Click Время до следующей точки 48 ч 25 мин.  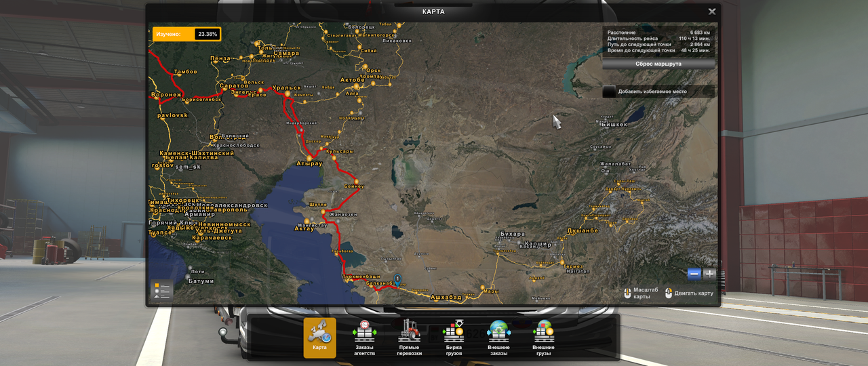coord(658,50)
